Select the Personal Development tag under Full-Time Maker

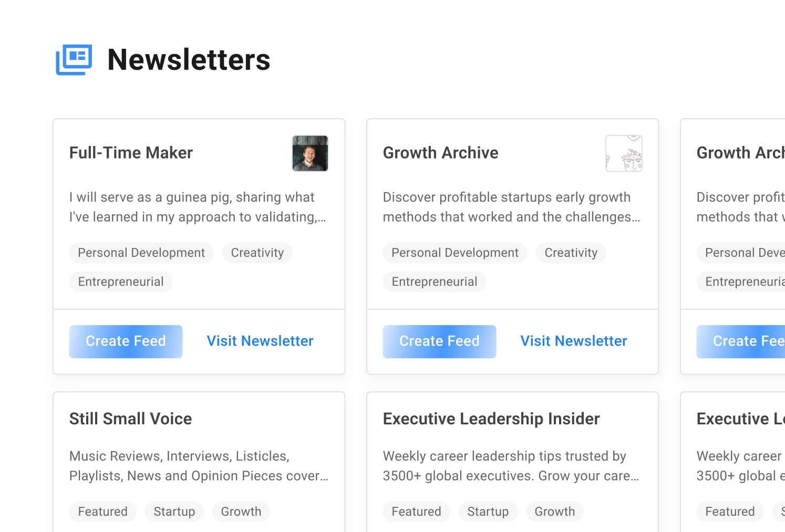[x=141, y=253]
